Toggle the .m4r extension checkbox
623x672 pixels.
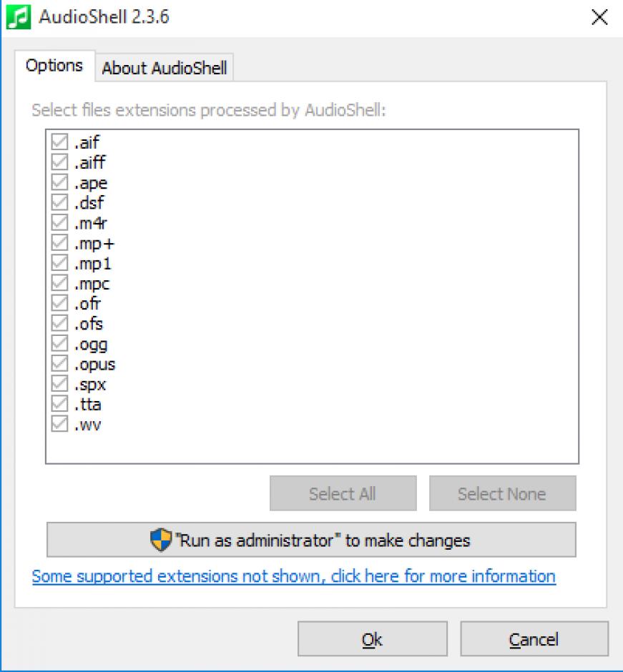(x=59, y=222)
